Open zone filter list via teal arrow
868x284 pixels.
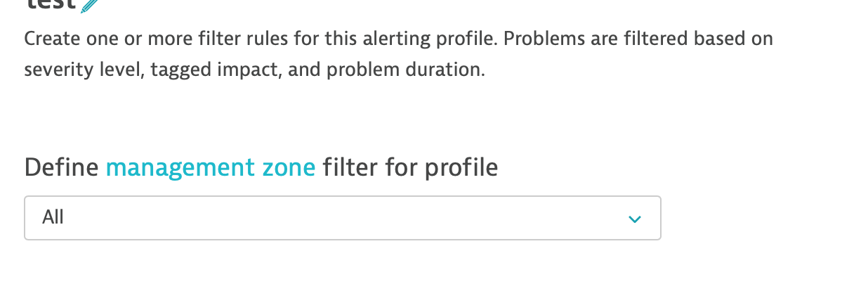point(634,219)
